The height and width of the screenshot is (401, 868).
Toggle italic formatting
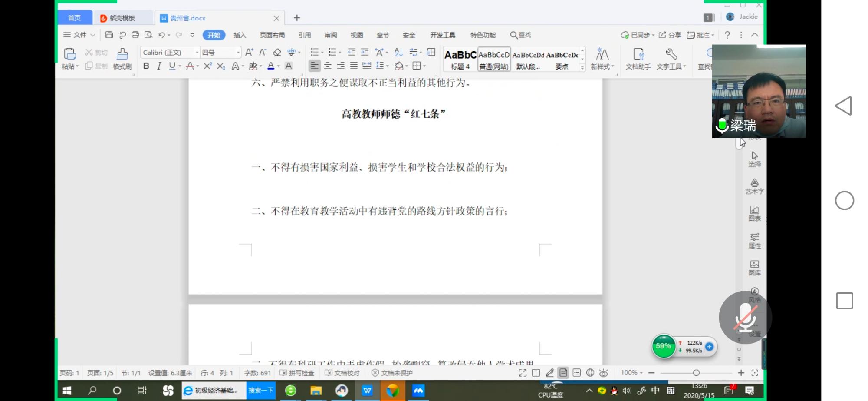[x=159, y=66]
